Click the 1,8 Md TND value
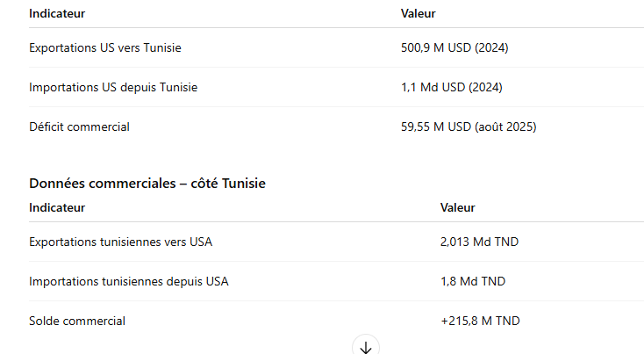The width and height of the screenshot is (644, 354). [473, 281]
